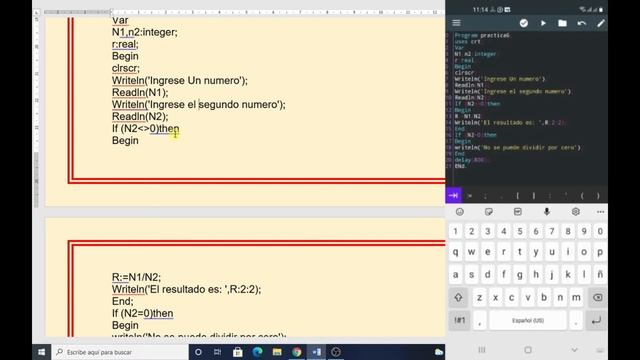Click the 'Escribe aquí para buscar' search box
Image resolution: width=640 pixels, height=360 pixels.
coord(120,352)
